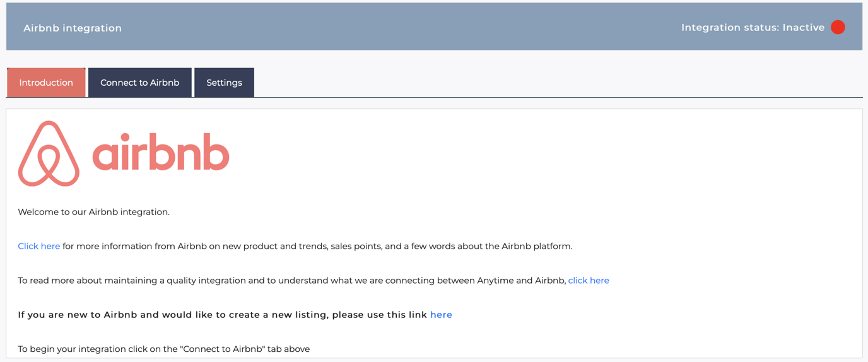Open the 'Click here' Airbnb product information link

coord(39,247)
